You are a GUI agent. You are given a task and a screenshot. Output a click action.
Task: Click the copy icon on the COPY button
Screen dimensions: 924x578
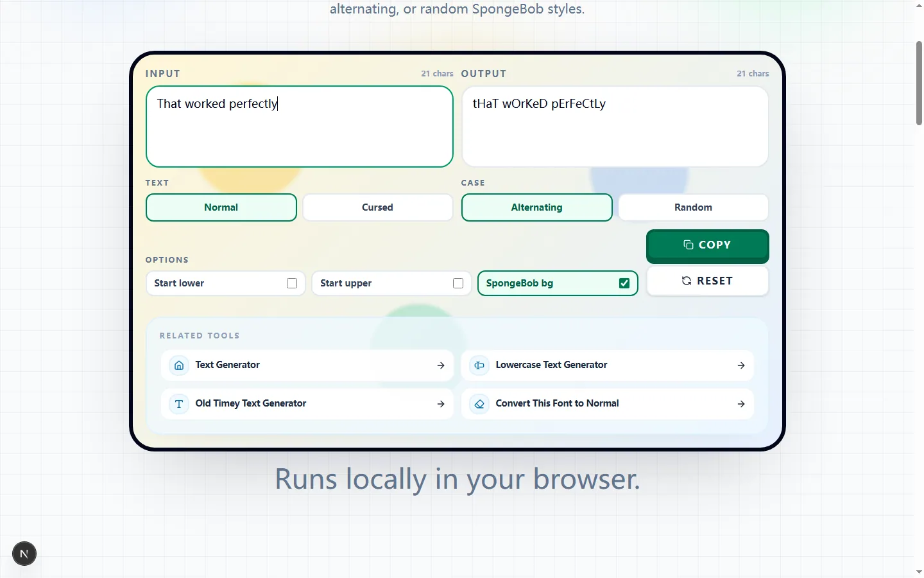[x=689, y=245]
